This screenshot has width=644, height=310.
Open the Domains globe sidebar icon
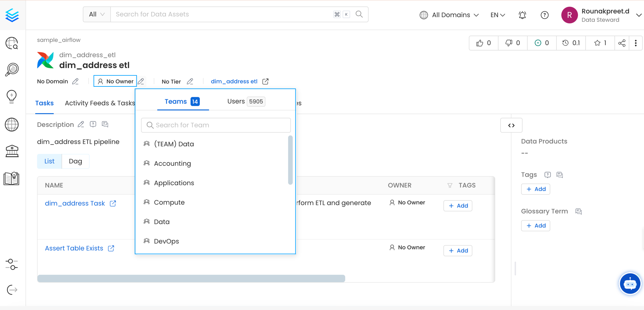11,124
